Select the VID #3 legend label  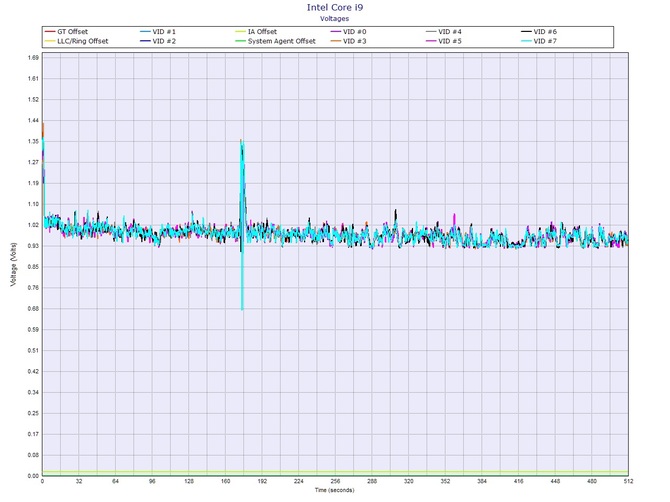[x=354, y=41]
